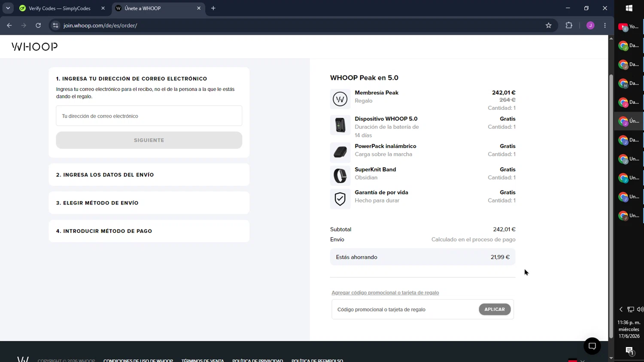This screenshot has width=644, height=362.
Task: Click the Agregar código promocional o tarjeta de regalo link
Action: (x=385, y=293)
